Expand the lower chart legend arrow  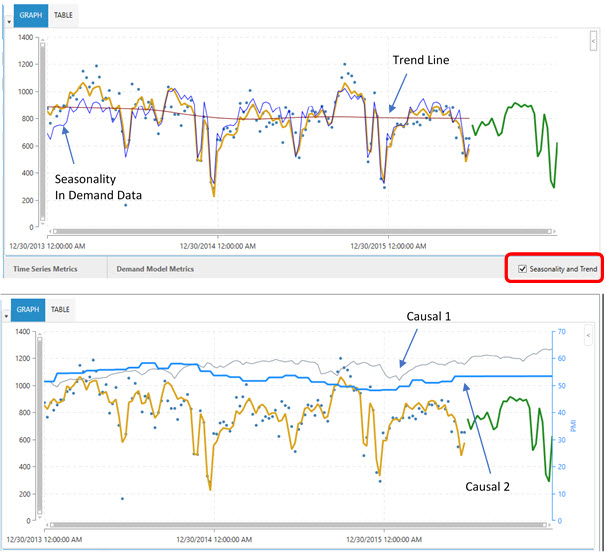pyautogui.click(x=588, y=336)
